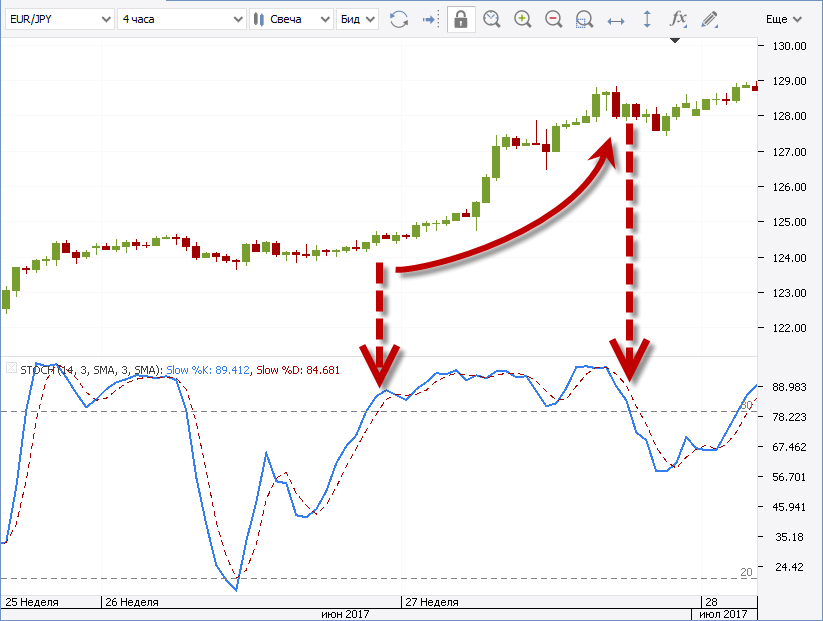The width and height of the screenshot is (823, 621).
Task: Click the scroll-to-latest arrow icon
Action: tap(429, 19)
